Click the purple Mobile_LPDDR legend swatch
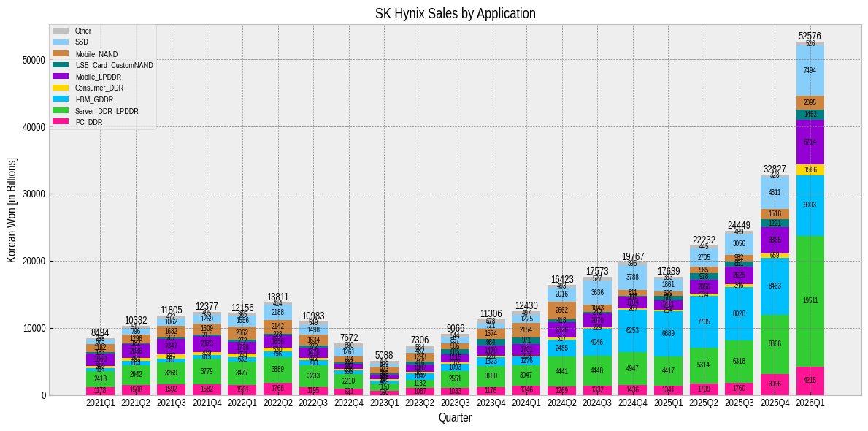Viewport: 868px width, 431px height. [x=60, y=77]
